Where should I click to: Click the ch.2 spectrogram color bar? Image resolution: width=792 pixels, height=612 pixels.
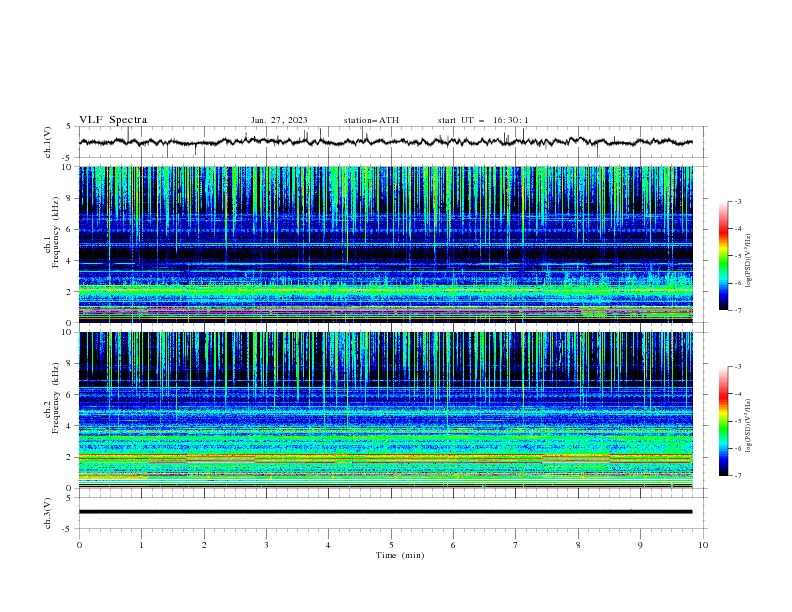click(x=723, y=421)
